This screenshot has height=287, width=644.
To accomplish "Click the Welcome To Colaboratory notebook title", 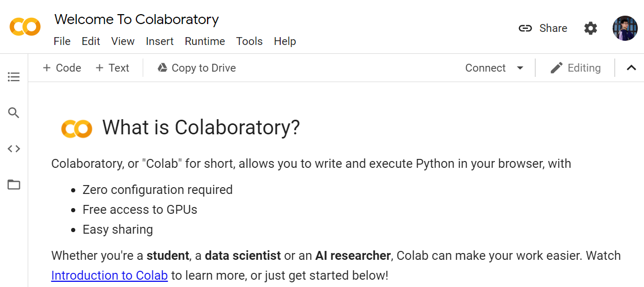I will point(136,19).
